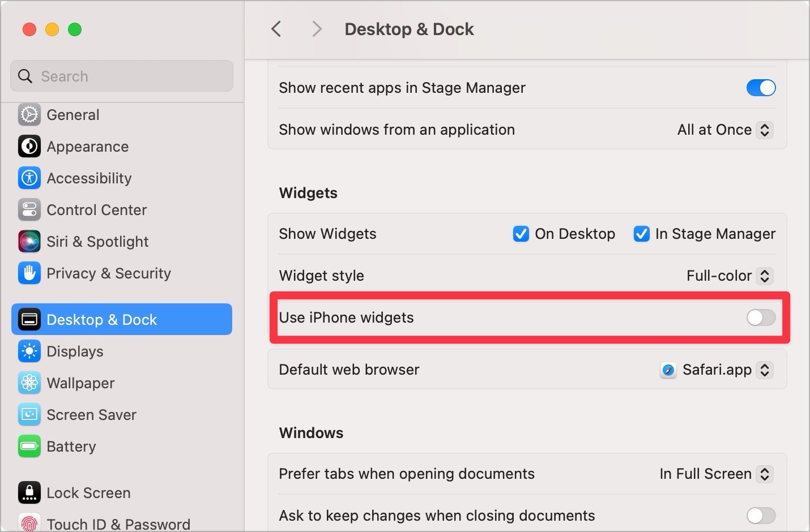
Task: Click the Search field in sidebar
Action: tap(122, 76)
